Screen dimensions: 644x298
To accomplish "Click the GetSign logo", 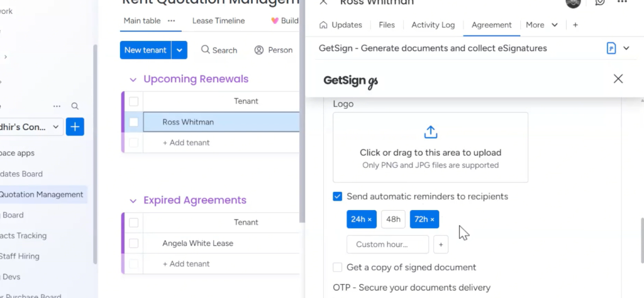I will (350, 81).
